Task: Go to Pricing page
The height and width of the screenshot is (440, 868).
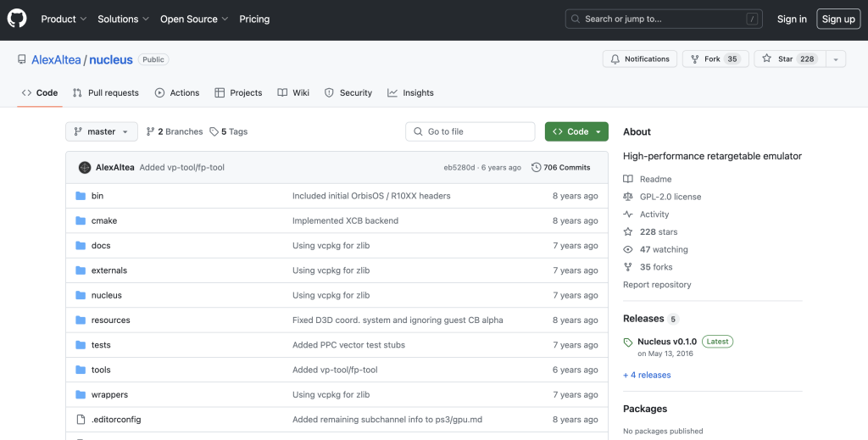Action: click(254, 19)
